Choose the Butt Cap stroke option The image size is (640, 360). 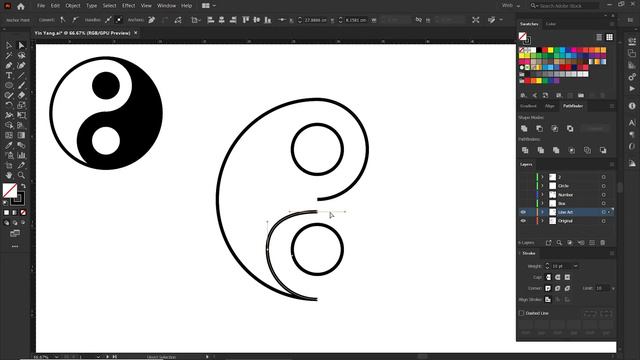548,277
